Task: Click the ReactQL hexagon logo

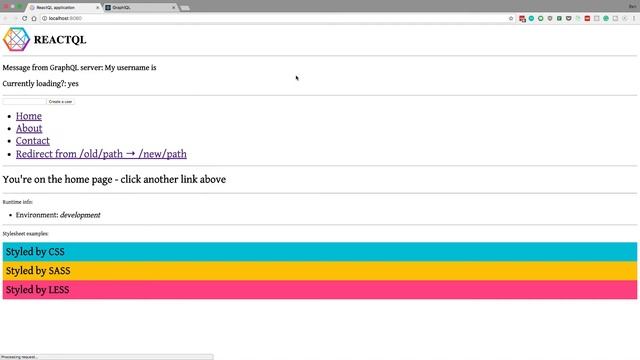Action: tap(16, 39)
